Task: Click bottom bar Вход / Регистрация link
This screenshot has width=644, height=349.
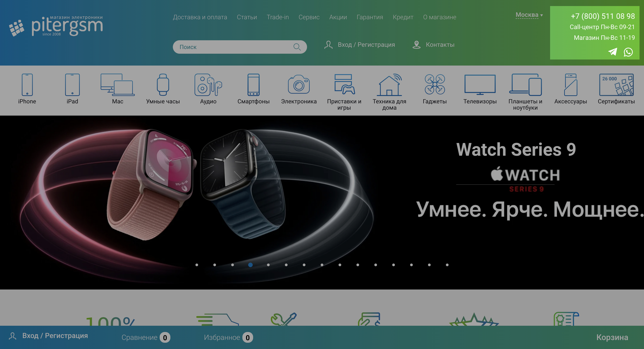Action: coord(55,336)
